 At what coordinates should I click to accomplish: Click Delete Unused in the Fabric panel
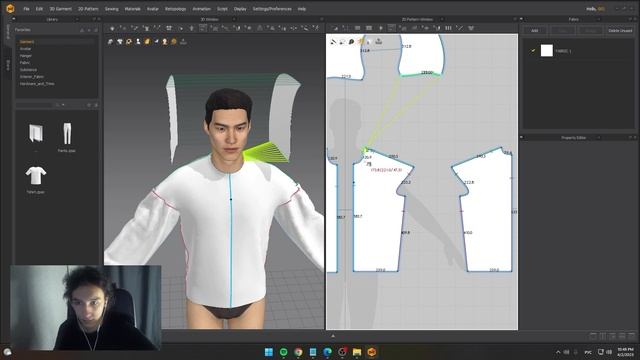coord(620,31)
